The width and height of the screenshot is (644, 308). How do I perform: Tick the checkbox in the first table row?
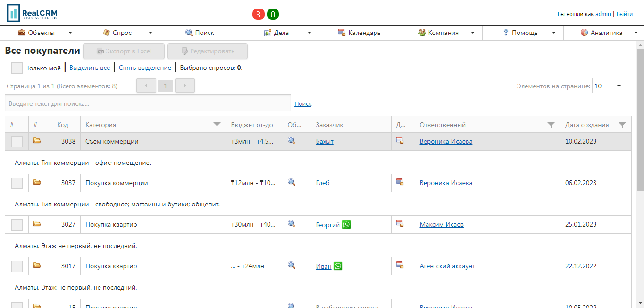pos(17,140)
